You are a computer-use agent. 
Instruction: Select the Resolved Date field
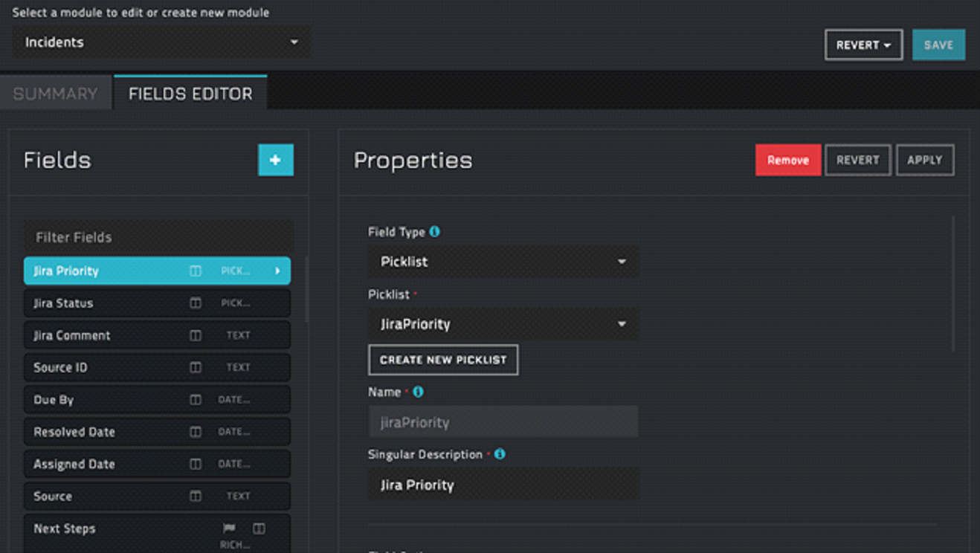(x=104, y=432)
